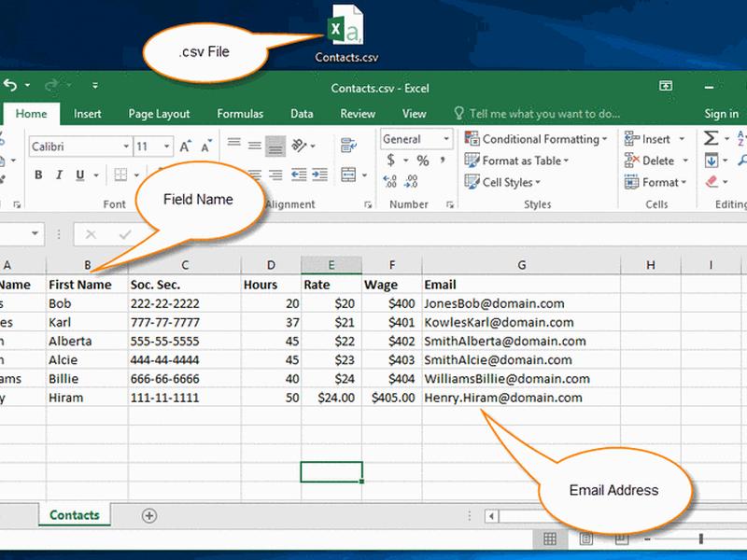This screenshot has width=747, height=560.
Task: Apply comma style number format
Action: click(x=443, y=160)
